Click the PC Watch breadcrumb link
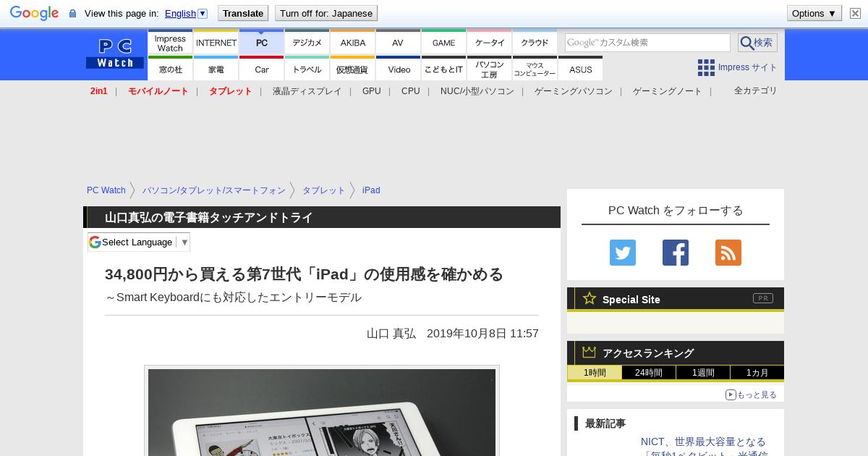This screenshot has width=868, height=456. pyautogui.click(x=106, y=190)
